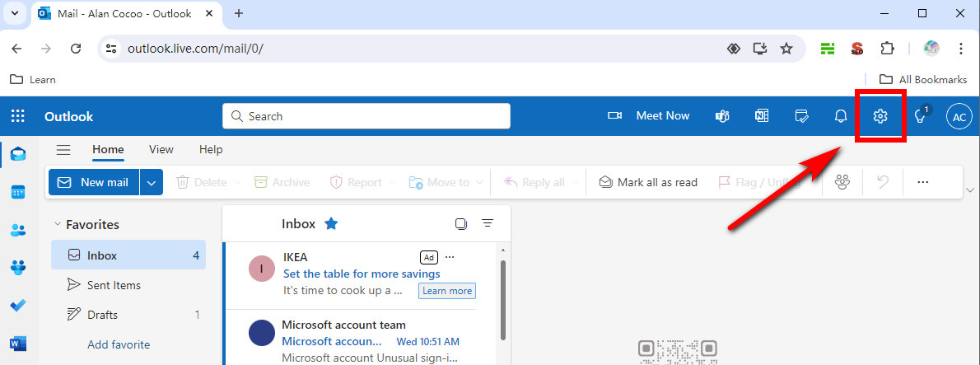Open the app launcher waffle icon
Image resolution: width=980 pixels, height=365 pixels.
[18, 117]
